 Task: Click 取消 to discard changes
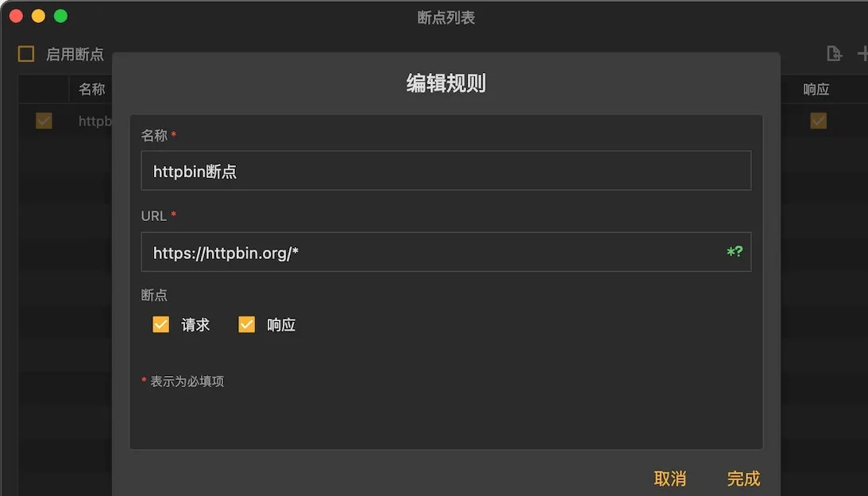pyautogui.click(x=669, y=479)
